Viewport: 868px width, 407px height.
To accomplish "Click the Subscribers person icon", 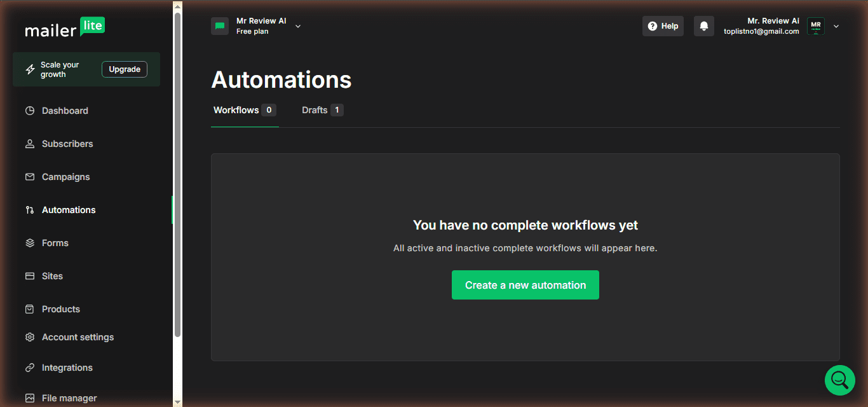I will 30,144.
